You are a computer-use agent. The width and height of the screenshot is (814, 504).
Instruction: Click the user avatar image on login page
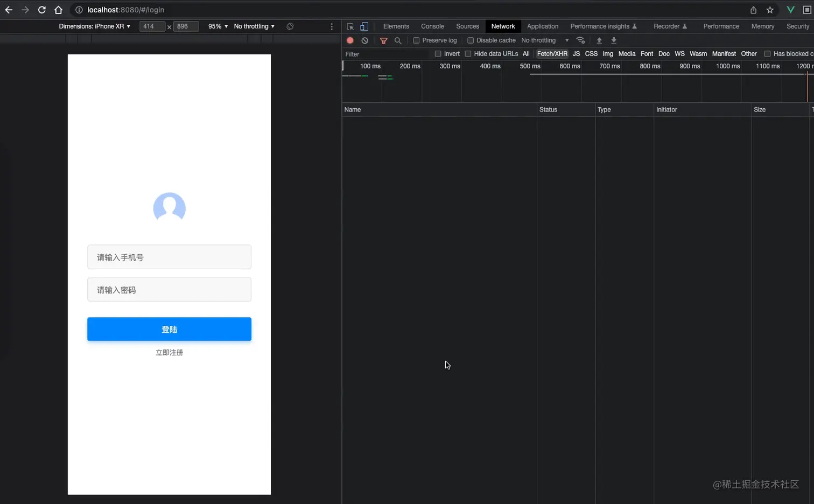point(170,207)
